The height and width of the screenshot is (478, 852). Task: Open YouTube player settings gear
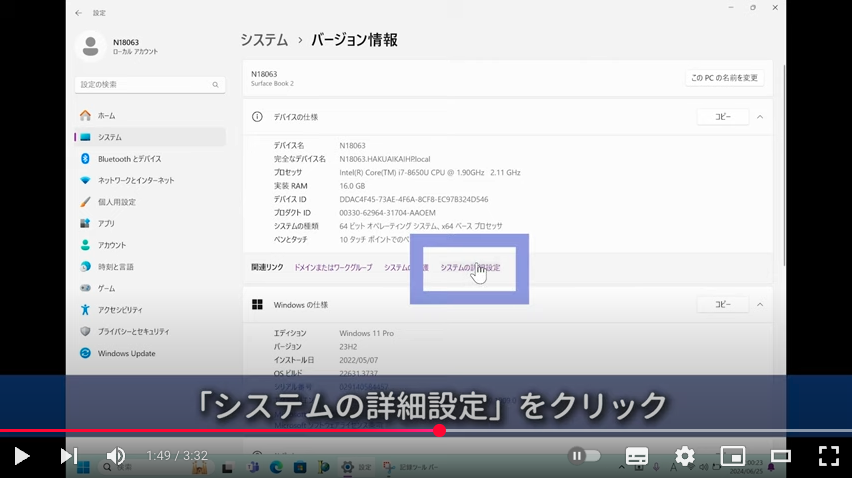(685, 456)
